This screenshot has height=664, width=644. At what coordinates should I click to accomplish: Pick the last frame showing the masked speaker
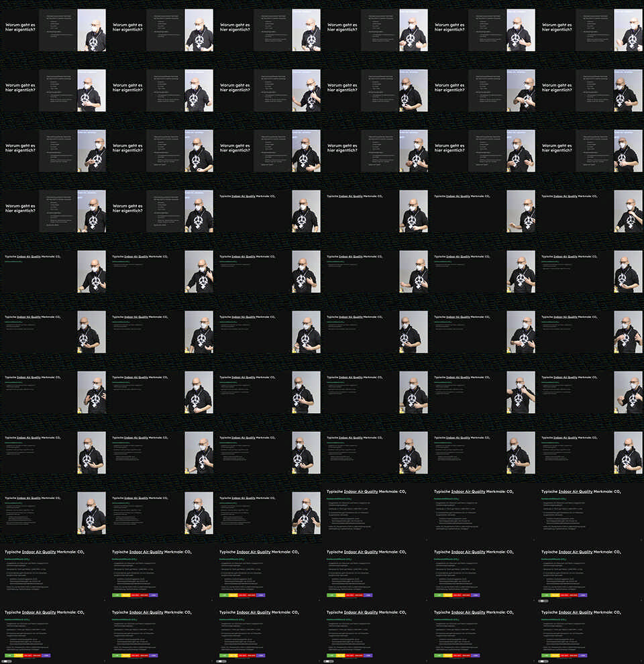(268, 513)
